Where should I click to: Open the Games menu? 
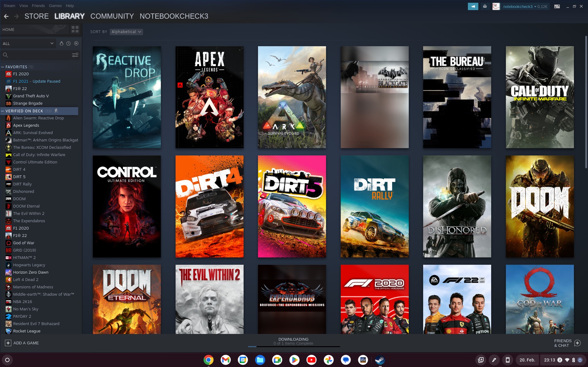tap(55, 6)
